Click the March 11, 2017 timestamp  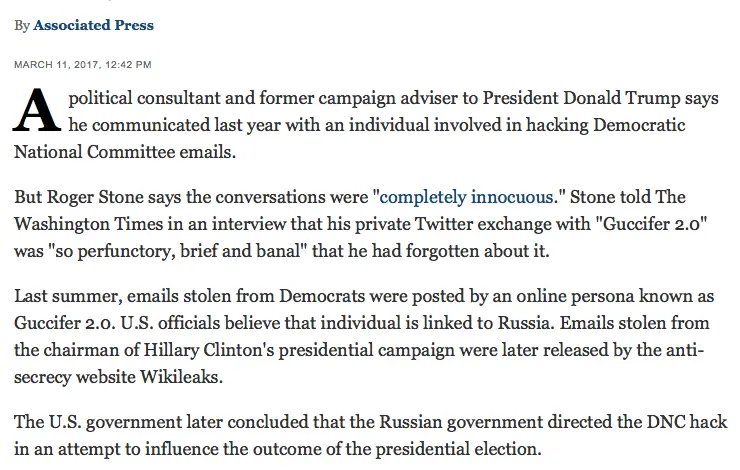[83, 65]
